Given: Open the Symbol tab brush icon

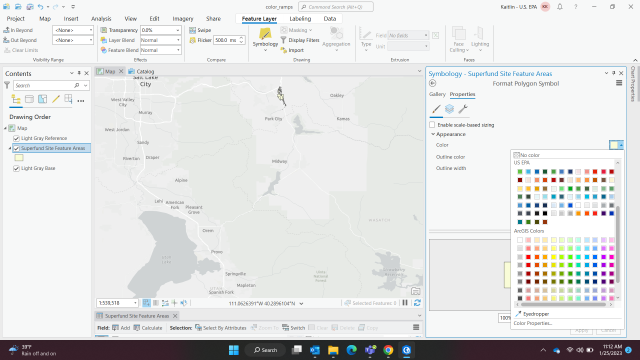Looking at the screenshot, I should [436, 109].
